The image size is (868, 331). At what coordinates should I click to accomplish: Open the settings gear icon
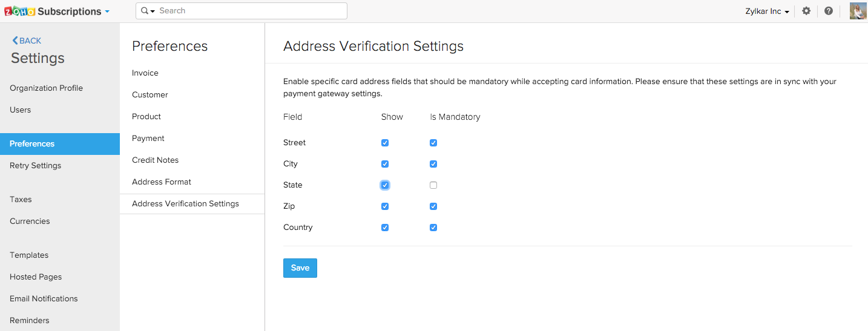[x=806, y=11]
